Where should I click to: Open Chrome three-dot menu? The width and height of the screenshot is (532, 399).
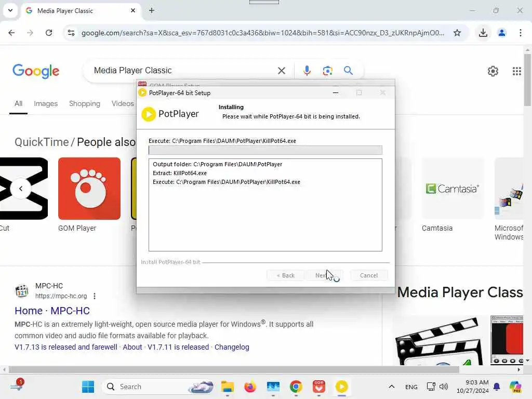click(x=520, y=33)
